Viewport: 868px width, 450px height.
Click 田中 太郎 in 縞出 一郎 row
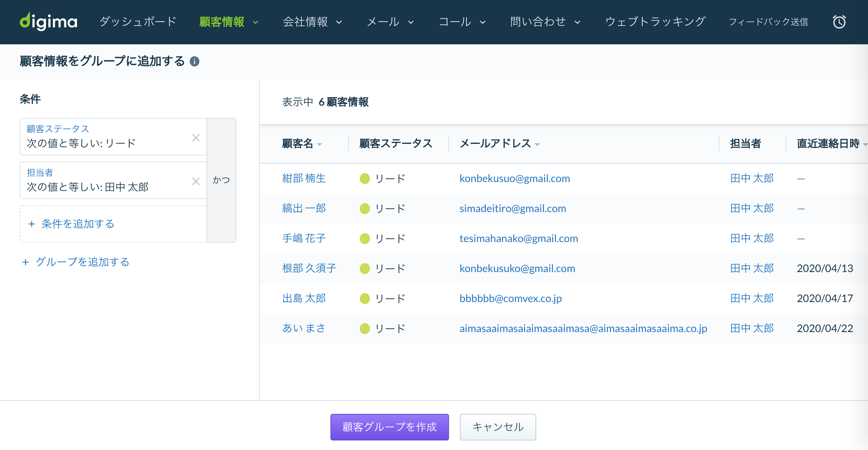coord(752,208)
